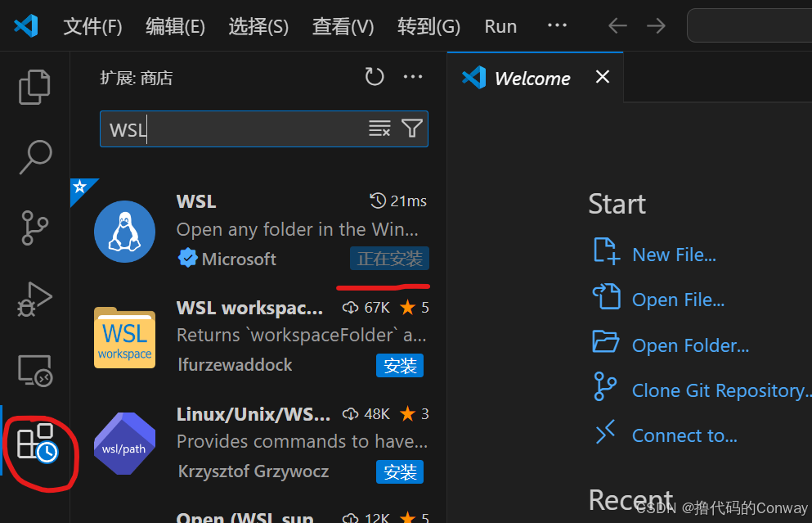
Task: Select the Run and Debug icon
Action: [34, 300]
